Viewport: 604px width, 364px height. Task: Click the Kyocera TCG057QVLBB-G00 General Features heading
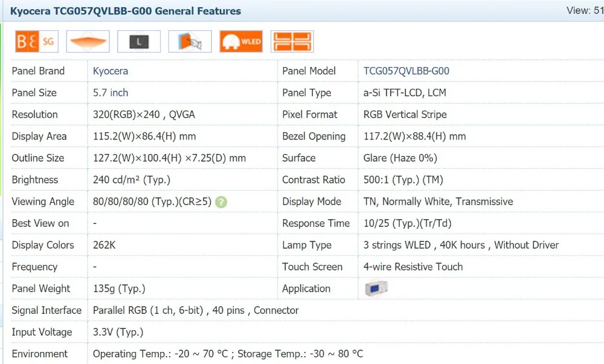(126, 11)
